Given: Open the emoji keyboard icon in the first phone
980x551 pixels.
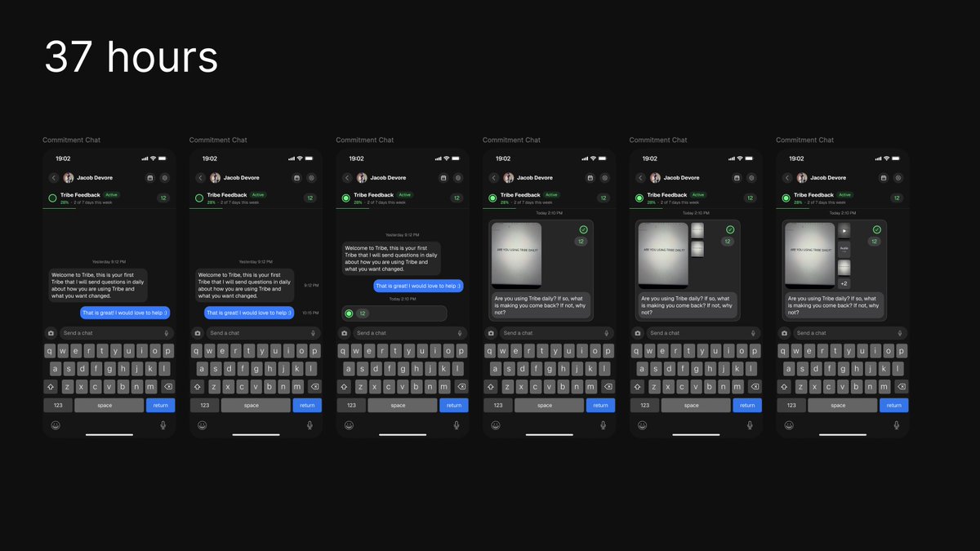Looking at the screenshot, I should point(56,425).
